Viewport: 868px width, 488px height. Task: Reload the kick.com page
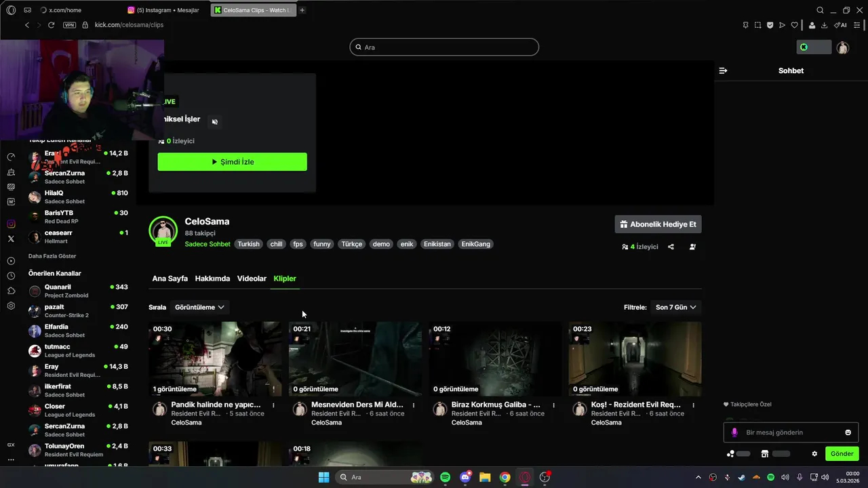[x=51, y=25]
